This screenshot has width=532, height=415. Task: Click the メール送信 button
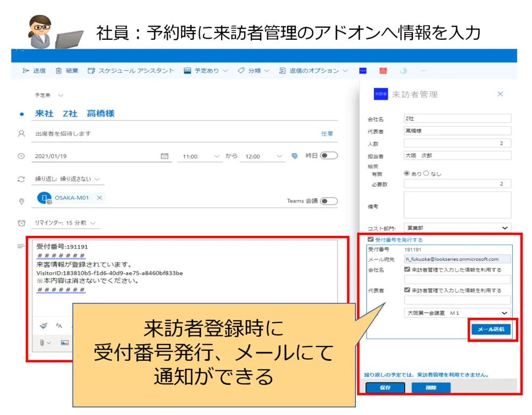tap(491, 329)
